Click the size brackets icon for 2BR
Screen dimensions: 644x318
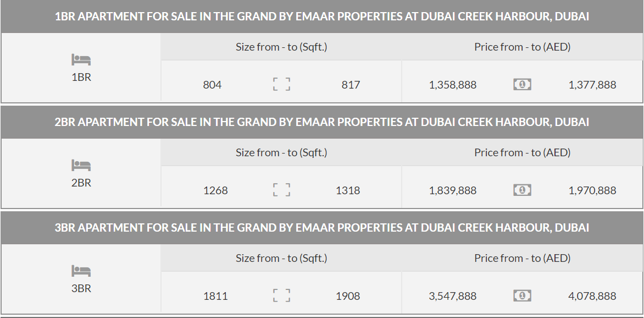pyautogui.click(x=281, y=190)
